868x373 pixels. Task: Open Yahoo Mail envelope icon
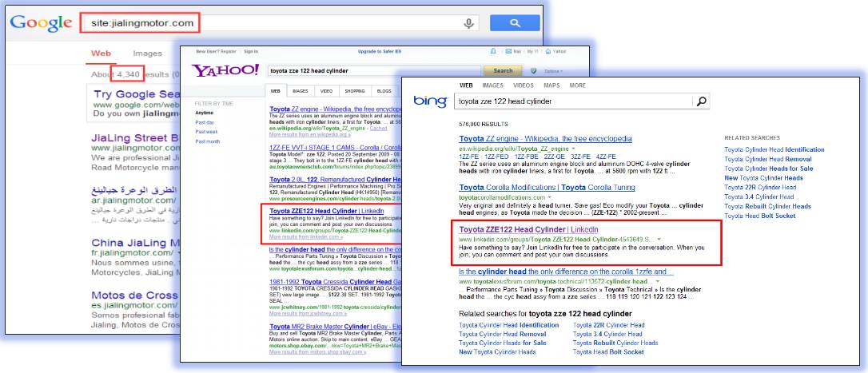508,51
